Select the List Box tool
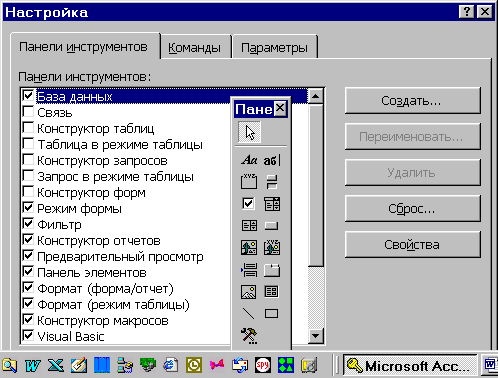 249,225
